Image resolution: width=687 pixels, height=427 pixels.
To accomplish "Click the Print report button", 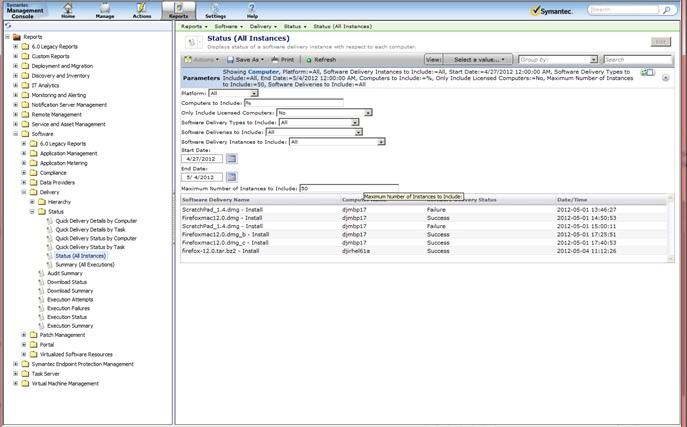I will coord(282,60).
